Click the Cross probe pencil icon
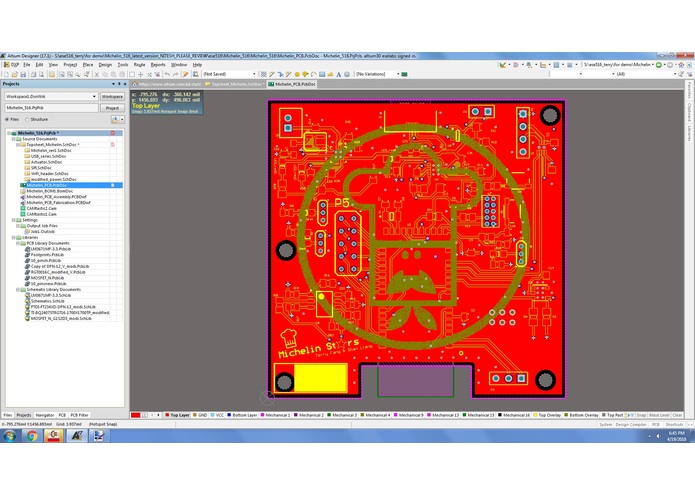The height and width of the screenshot is (494, 695). tap(185, 74)
